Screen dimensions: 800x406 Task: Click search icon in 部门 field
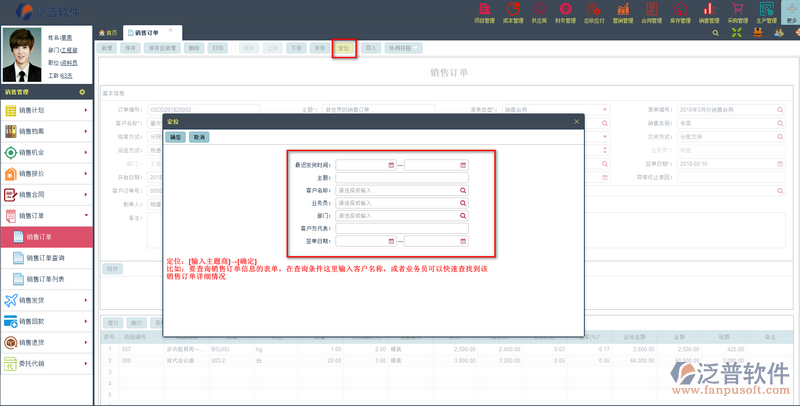pyautogui.click(x=463, y=216)
